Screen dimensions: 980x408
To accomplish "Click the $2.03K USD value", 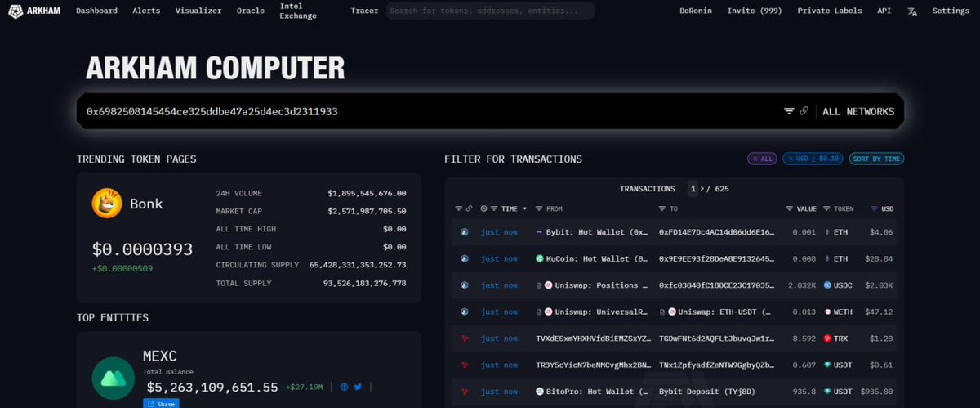I will (x=878, y=285).
